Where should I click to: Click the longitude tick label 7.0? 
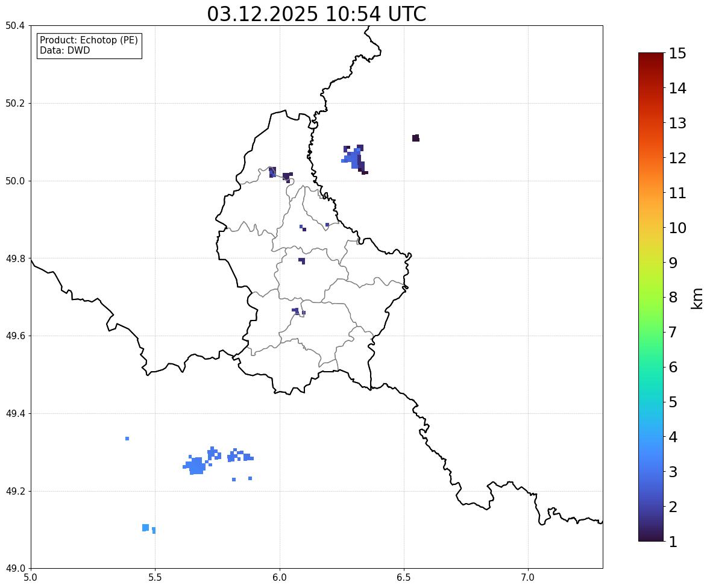pos(528,578)
